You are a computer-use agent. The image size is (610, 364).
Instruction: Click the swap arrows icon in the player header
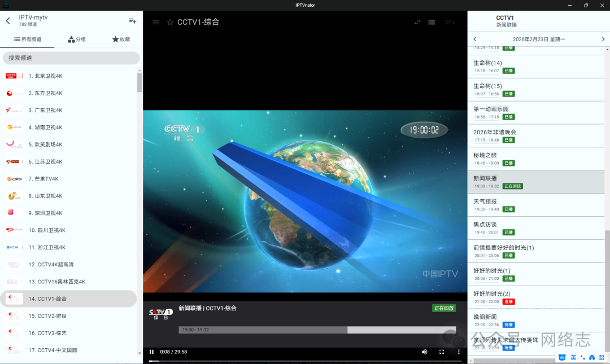click(417, 22)
